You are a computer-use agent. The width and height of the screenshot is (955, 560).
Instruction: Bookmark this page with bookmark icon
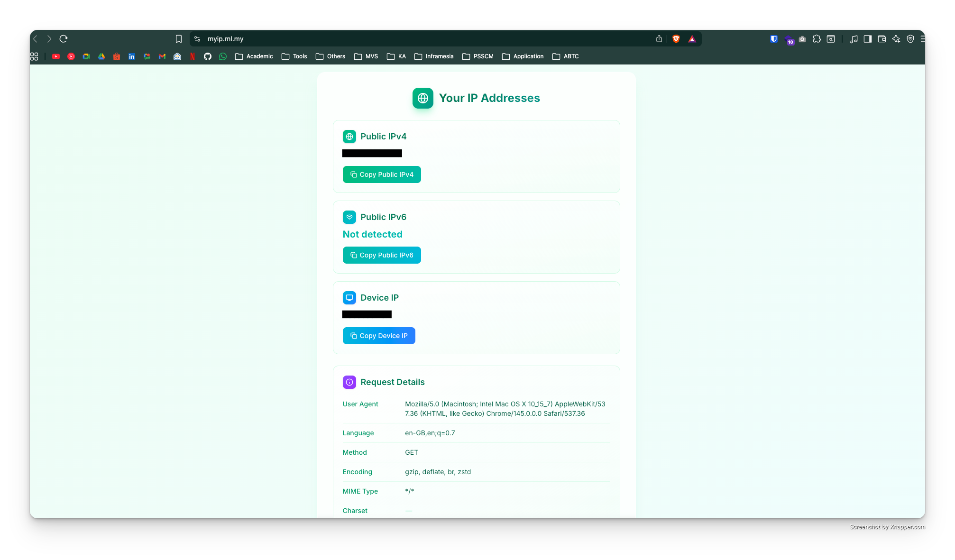pos(179,39)
